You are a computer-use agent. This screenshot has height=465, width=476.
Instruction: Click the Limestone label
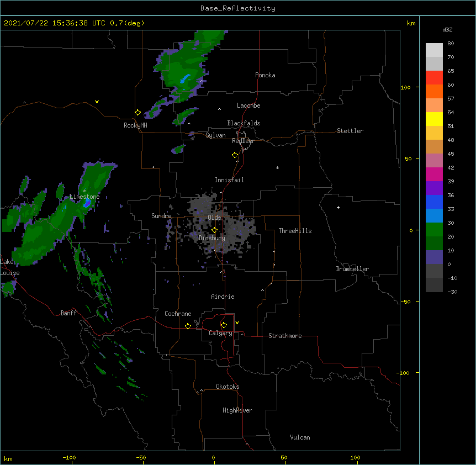(84, 197)
